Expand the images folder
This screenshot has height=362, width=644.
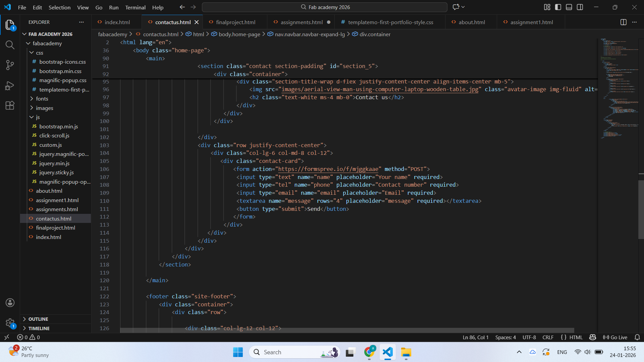44,108
